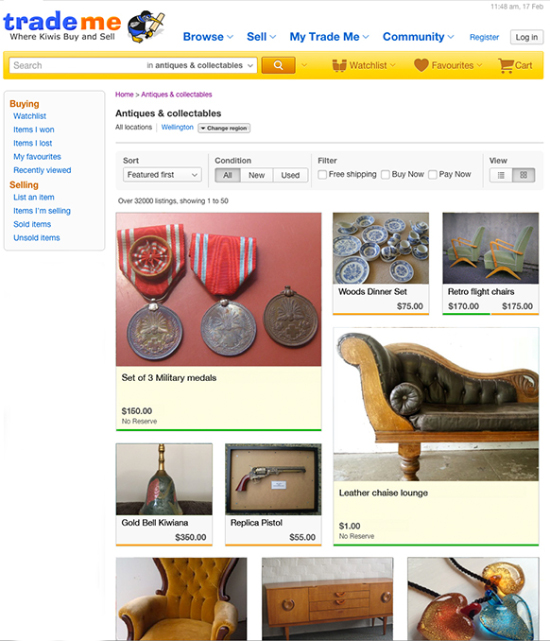This screenshot has width=550, height=641.
Task: Tick the Buy Now filter checkbox
Action: [385, 175]
